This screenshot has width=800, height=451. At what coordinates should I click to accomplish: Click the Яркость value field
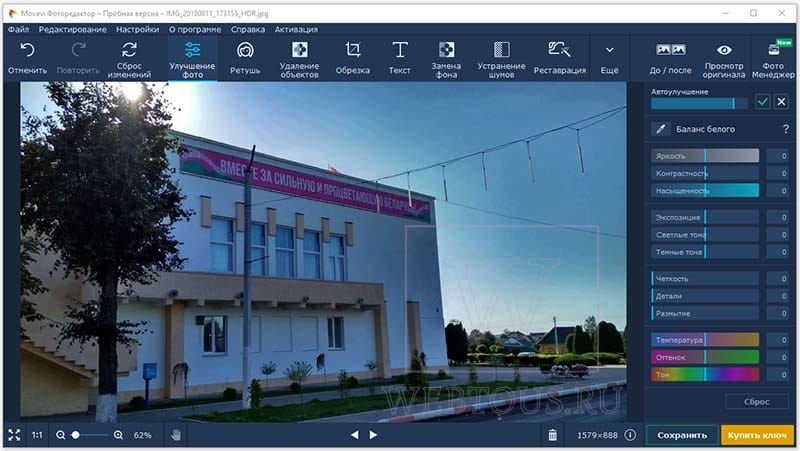click(778, 156)
